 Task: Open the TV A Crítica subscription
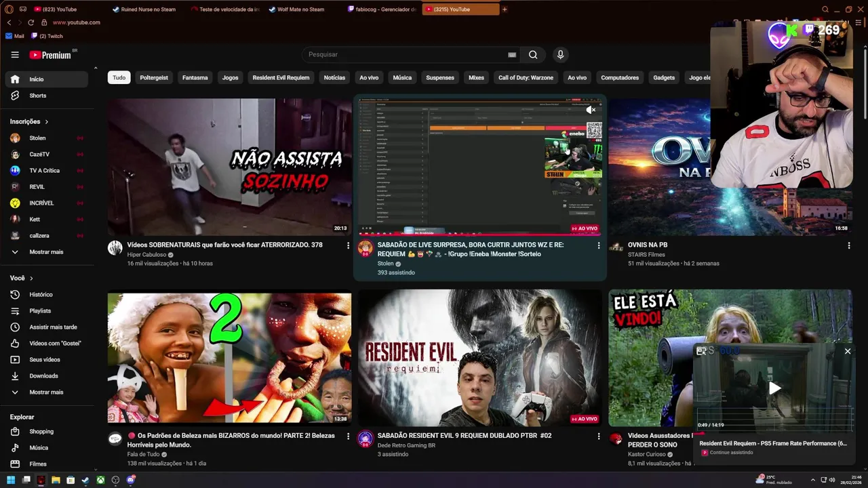[46, 171]
